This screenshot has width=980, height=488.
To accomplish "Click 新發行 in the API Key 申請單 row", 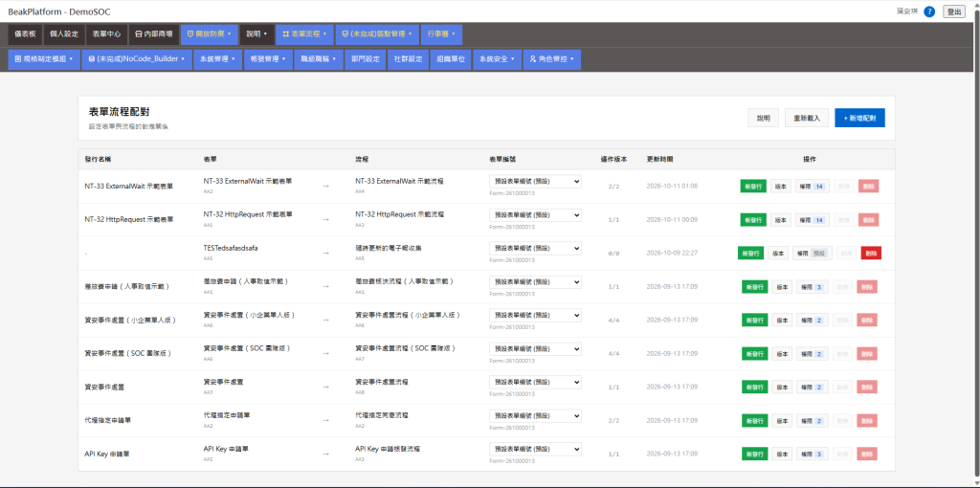I will click(x=754, y=455).
